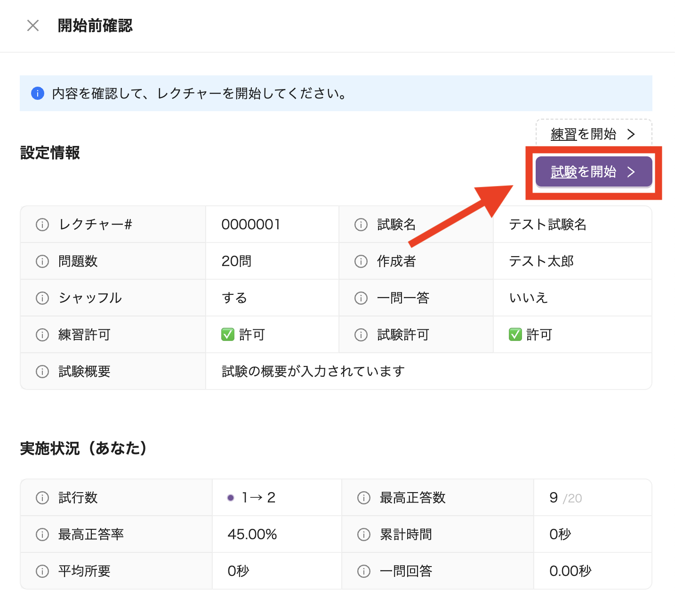675x616 pixels.
Task: Click the info icon beside 最高正答率
Action: tap(42, 534)
